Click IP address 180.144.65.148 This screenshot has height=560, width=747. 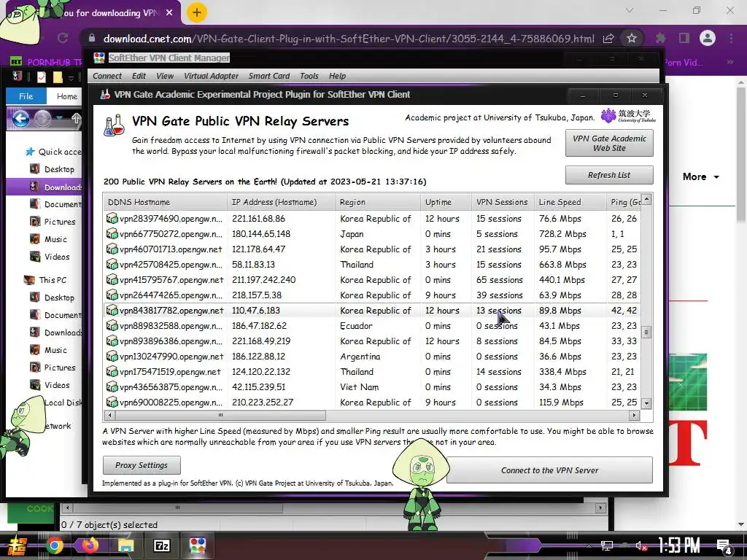point(261,234)
